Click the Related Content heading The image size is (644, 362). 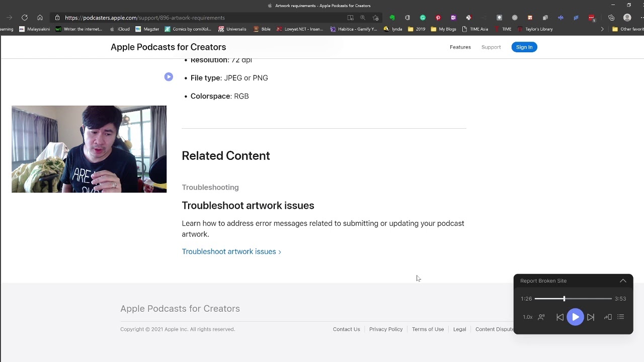226,156
